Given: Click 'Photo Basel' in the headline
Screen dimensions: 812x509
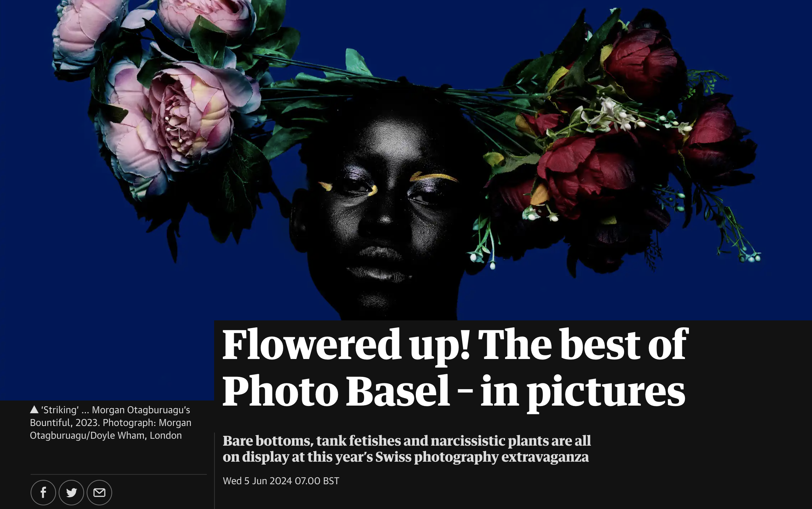Looking at the screenshot, I should point(336,391).
